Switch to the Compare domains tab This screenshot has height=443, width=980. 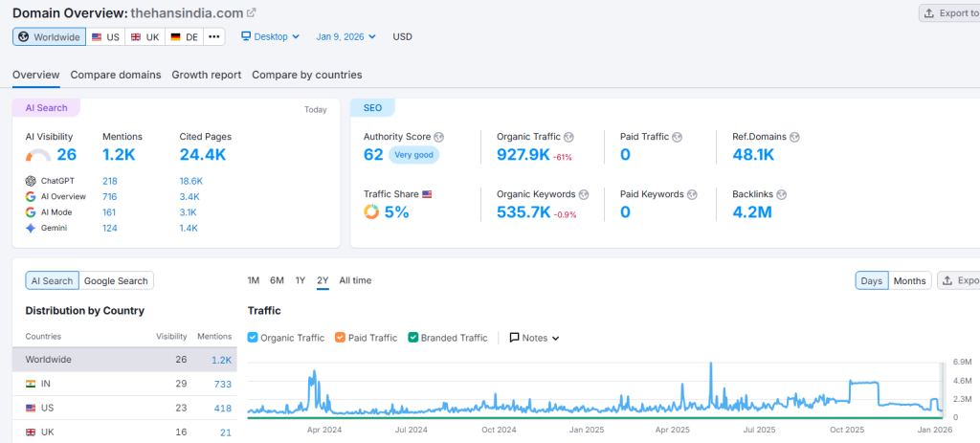point(116,75)
